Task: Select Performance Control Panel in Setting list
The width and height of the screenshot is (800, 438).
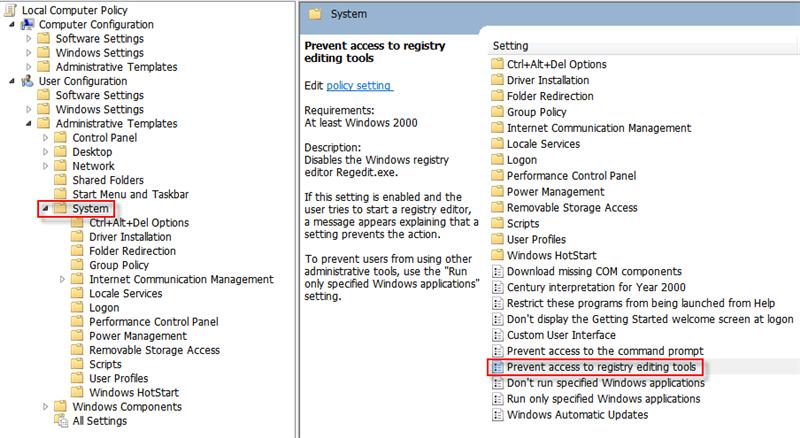Action: (571, 175)
